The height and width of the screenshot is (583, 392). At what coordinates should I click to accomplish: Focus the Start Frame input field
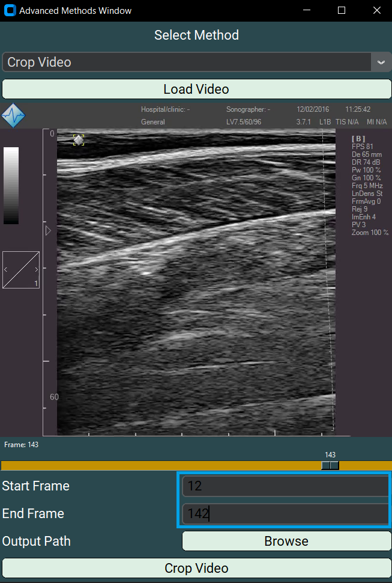(286, 486)
